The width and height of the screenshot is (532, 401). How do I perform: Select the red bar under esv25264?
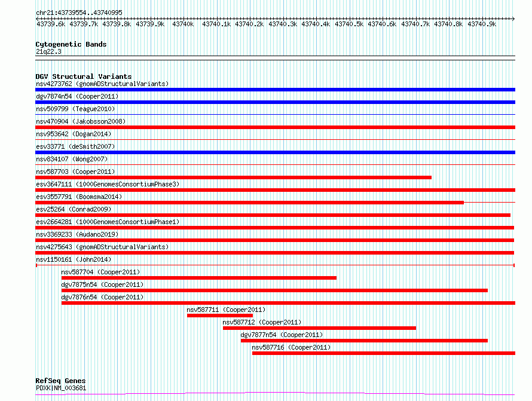273,215
